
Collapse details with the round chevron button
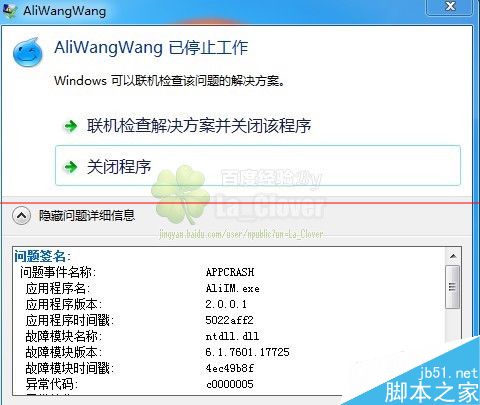point(22,215)
